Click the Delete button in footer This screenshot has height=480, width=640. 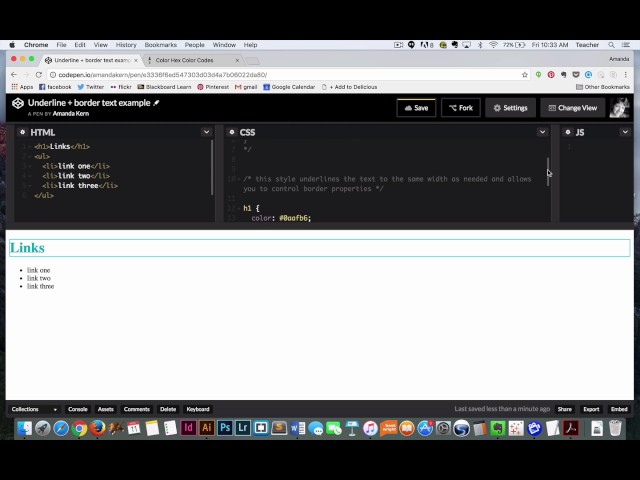tap(168, 409)
